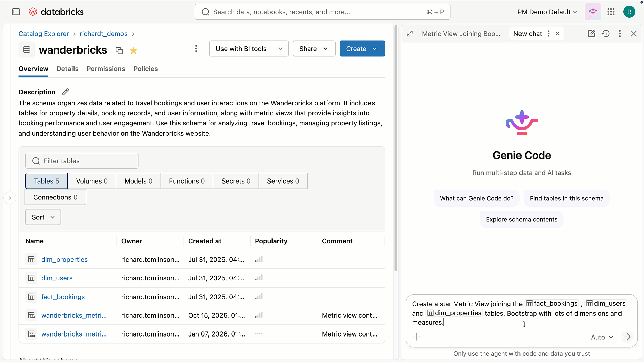Copy the wanderbricks schema name
Image resolution: width=644 pixels, height=362 pixels.
click(x=119, y=51)
